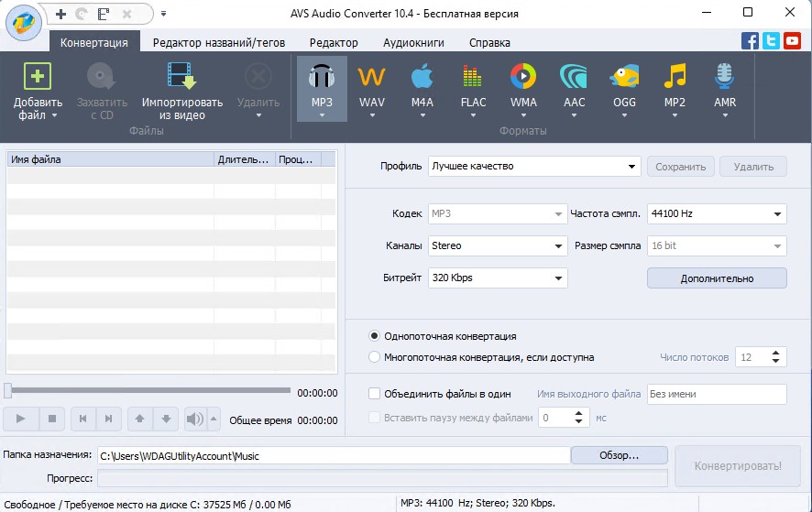Viewport: 812px width, 512px height.
Task: Click the Имя файла column header
Action: (x=110, y=159)
